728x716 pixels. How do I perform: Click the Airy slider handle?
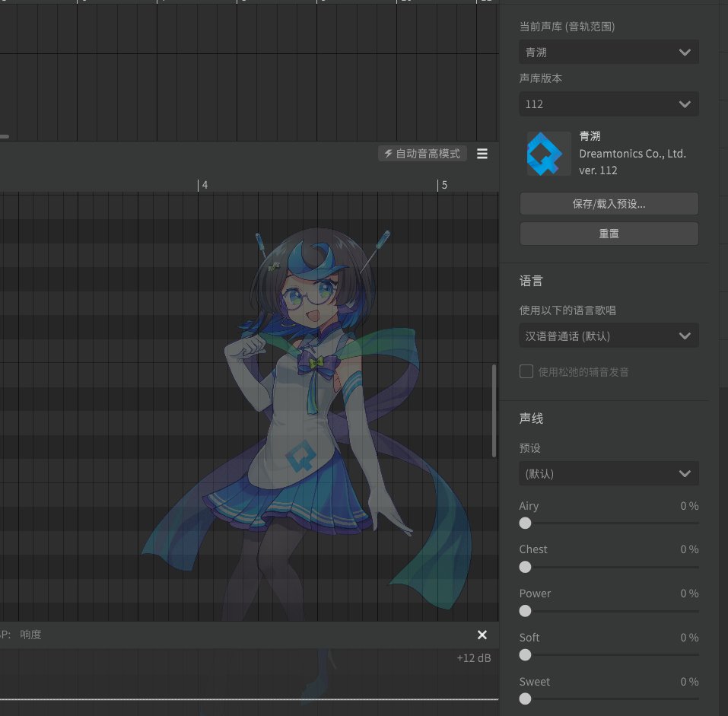tap(525, 523)
